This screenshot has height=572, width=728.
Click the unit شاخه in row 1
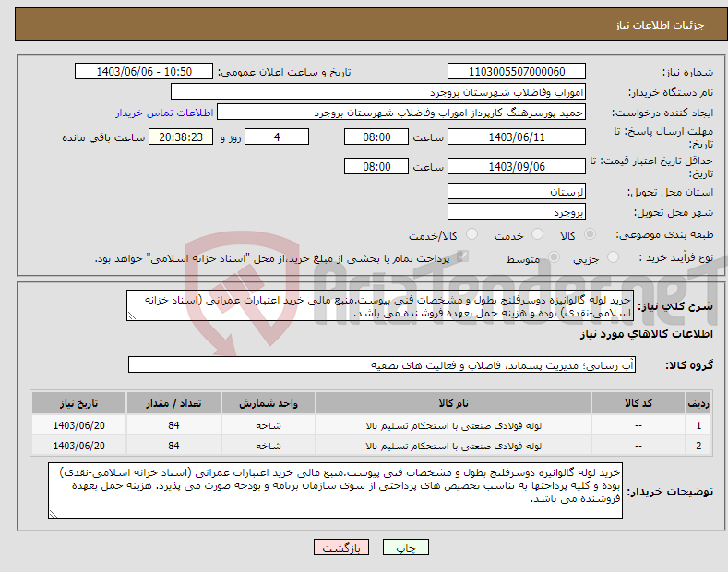[x=269, y=425]
